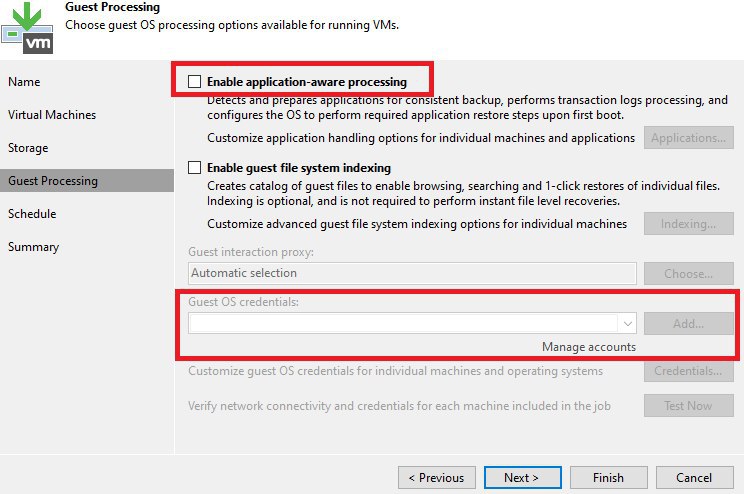This screenshot has width=744, height=494.
Task: Go to the Virtual Machines step
Action: [52, 115]
